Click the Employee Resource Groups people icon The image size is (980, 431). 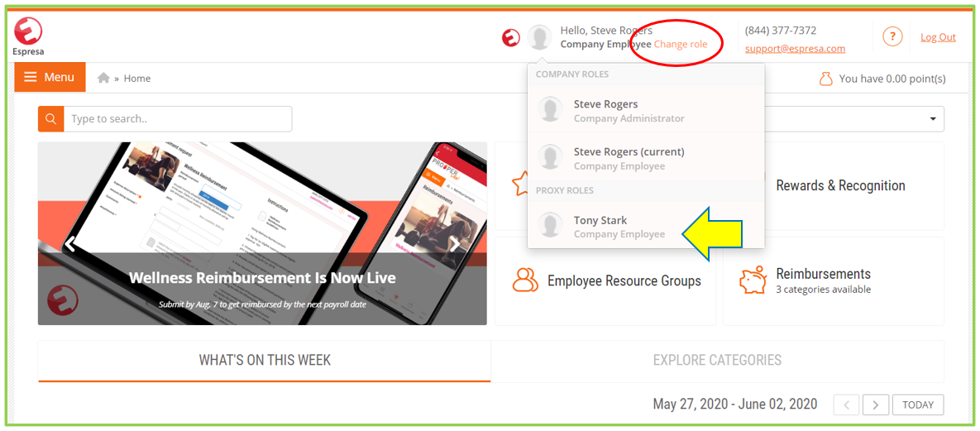pyautogui.click(x=525, y=280)
